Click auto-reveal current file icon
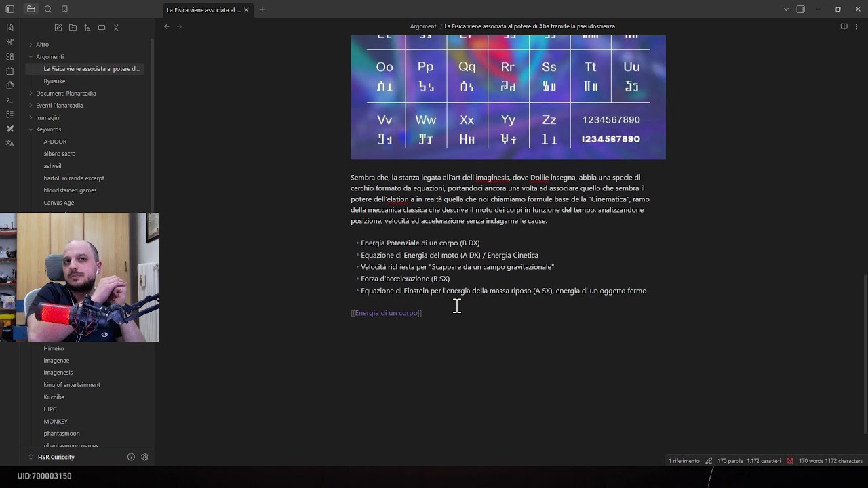 [102, 28]
